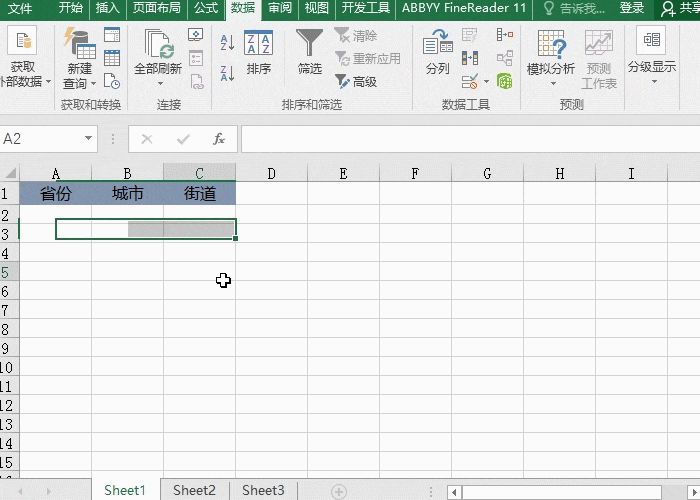This screenshot has height=500, width=700.
Task: Click the Advanced filter (高级) icon
Action: pos(342,82)
